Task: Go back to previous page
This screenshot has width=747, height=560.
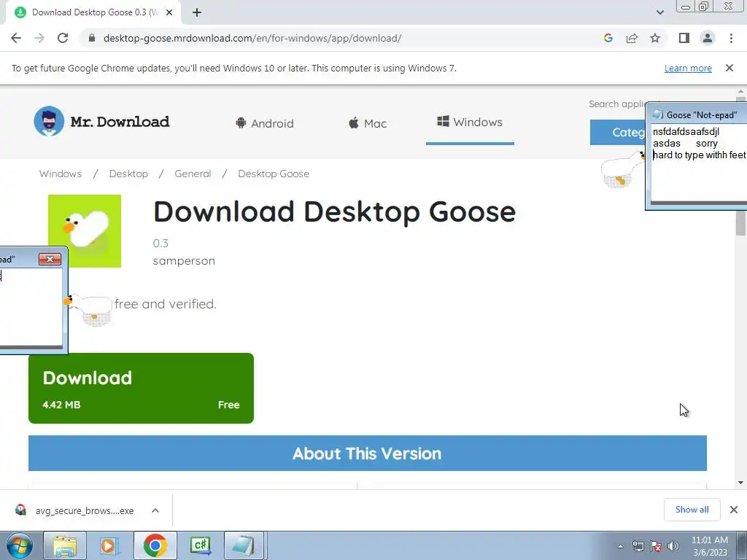Action: [x=16, y=38]
